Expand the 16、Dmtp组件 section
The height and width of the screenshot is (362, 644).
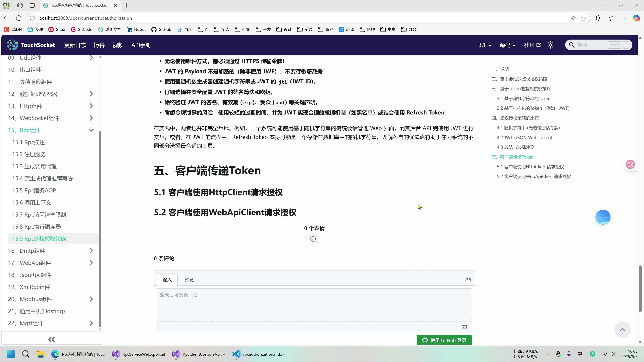pyautogui.click(x=91, y=251)
